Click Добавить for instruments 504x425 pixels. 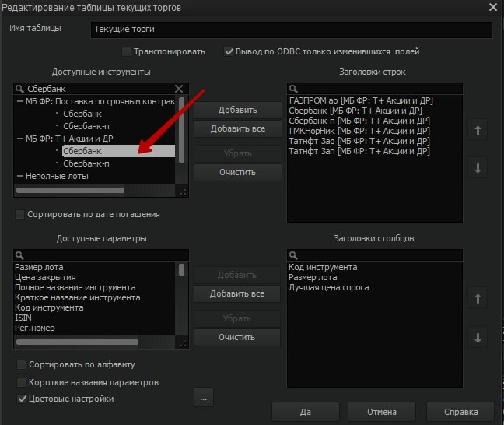tap(238, 110)
